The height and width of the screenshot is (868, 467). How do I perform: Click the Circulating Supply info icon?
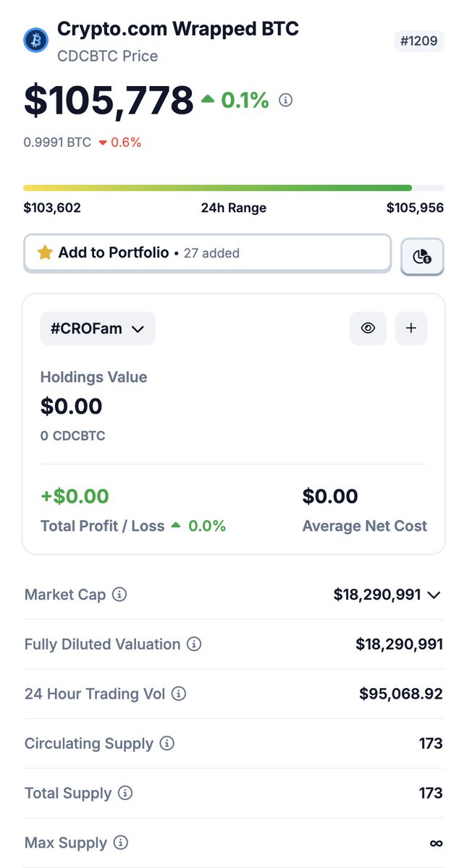[167, 743]
